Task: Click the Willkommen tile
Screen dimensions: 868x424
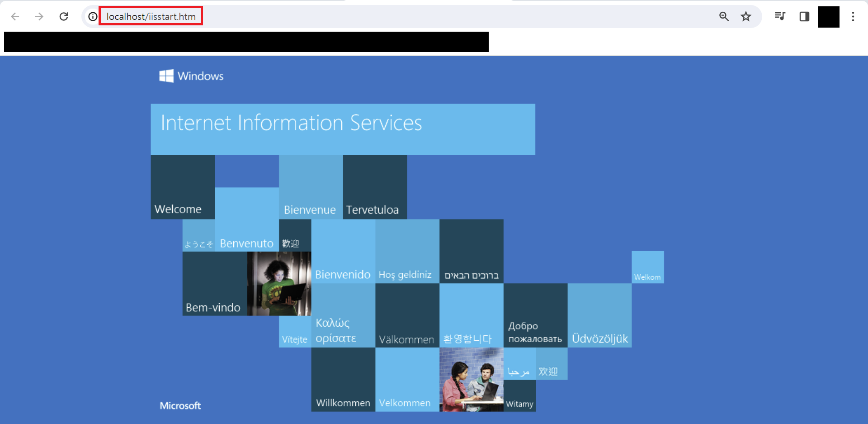Action: (x=343, y=380)
